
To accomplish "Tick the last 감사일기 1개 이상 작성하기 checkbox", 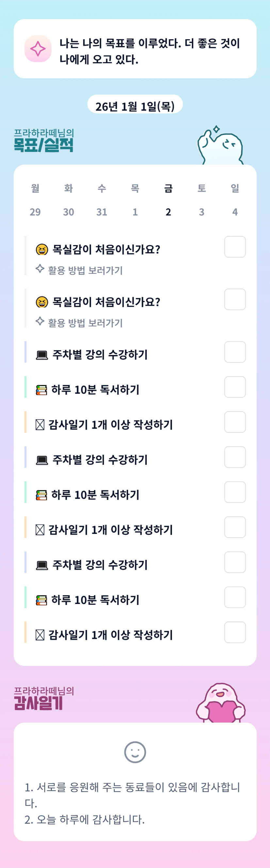I will pos(235,632).
